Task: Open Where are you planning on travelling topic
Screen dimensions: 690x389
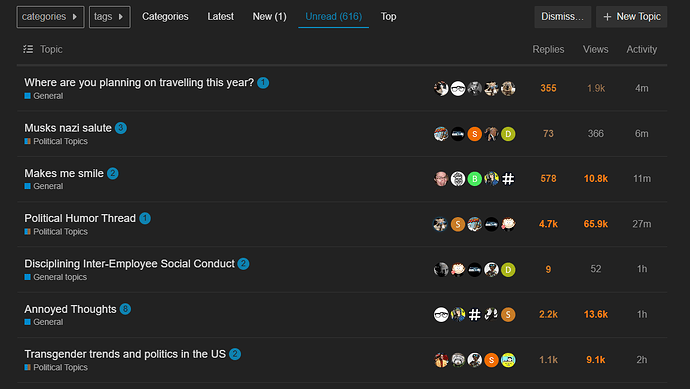Action: point(139,83)
